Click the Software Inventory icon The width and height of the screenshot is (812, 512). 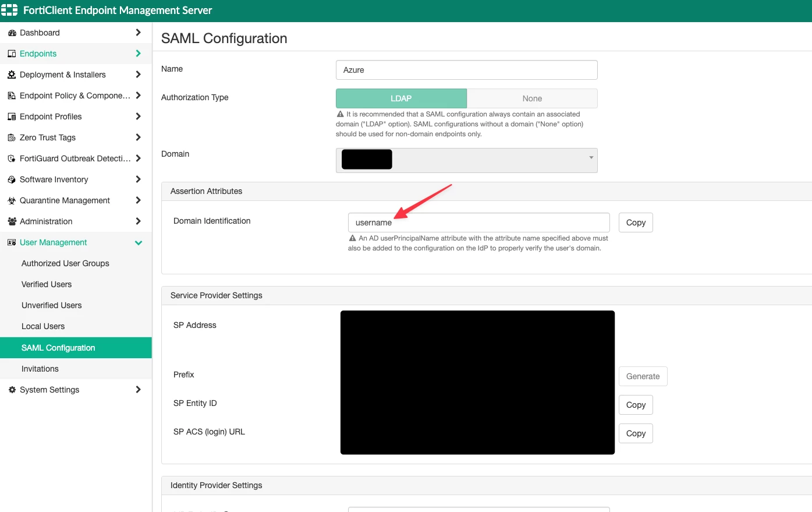12,180
